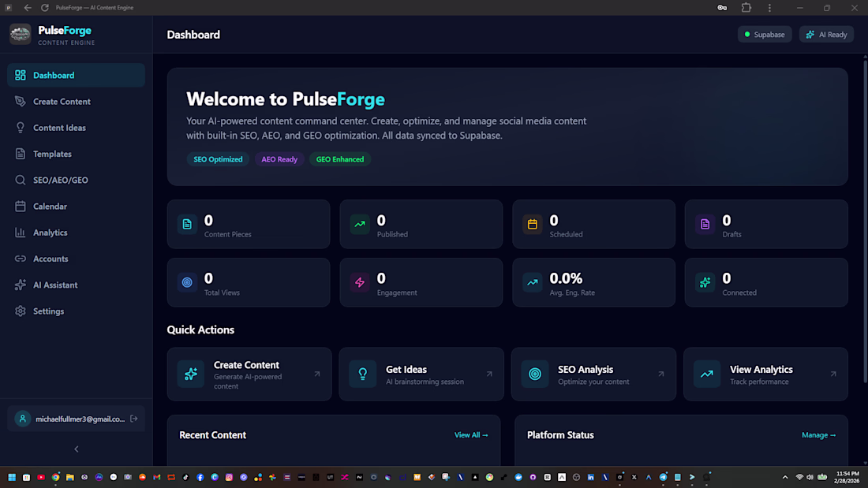The width and height of the screenshot is (868, 488).
Task: Open the View Analytics quick action
Action: pyautogui.click(x=765, y=374)
